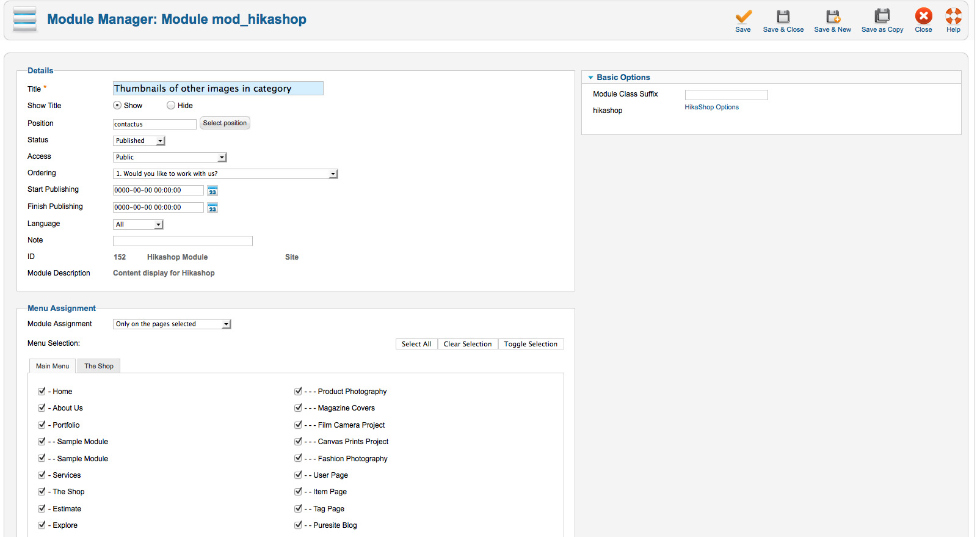Toggle the Estimate checkbox
The width and height of the screenshot is (980, 537).
click(42, 508)
